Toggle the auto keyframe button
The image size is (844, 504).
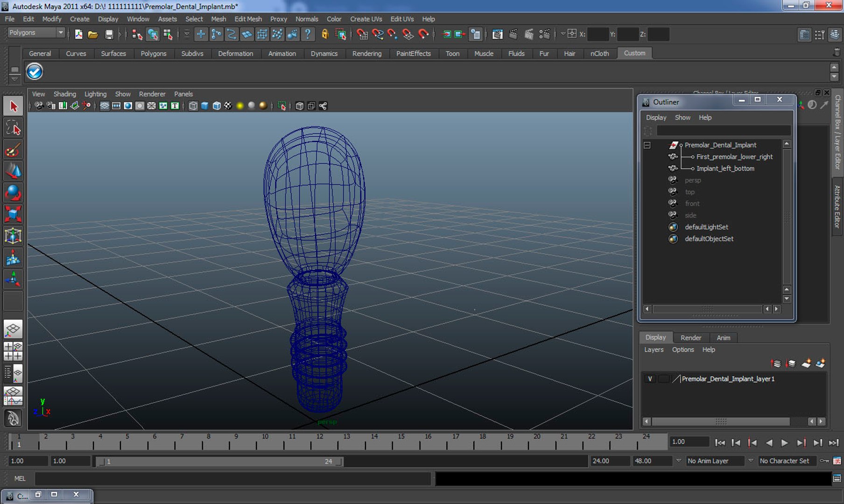click(824, 461)
